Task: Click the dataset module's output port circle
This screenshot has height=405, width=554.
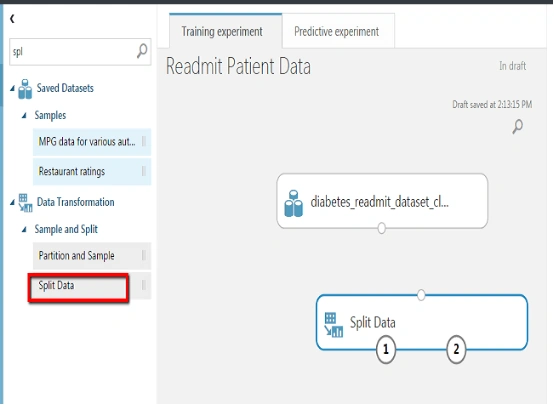Action: click(x=382, y=228)
